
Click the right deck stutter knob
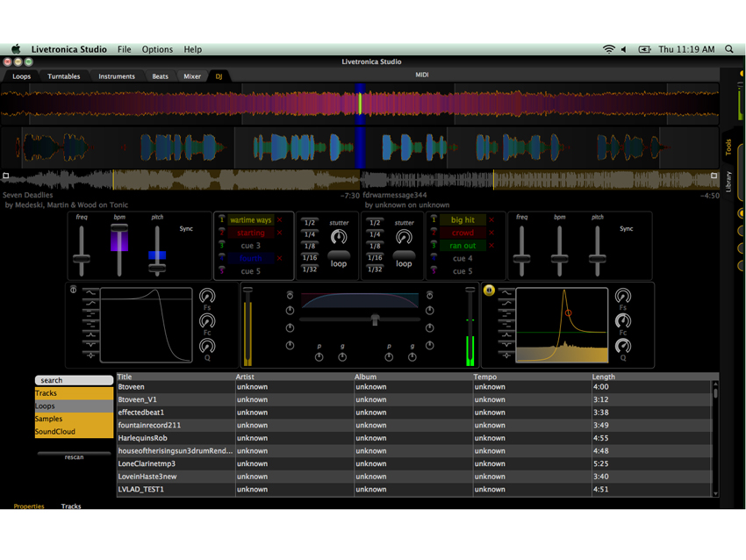coord(404,236)
